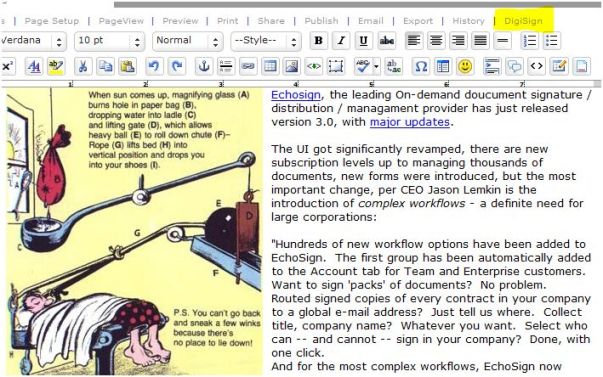Toggle underline formatting
Viewport: 603px width, 377px height.
pos(363,40)
